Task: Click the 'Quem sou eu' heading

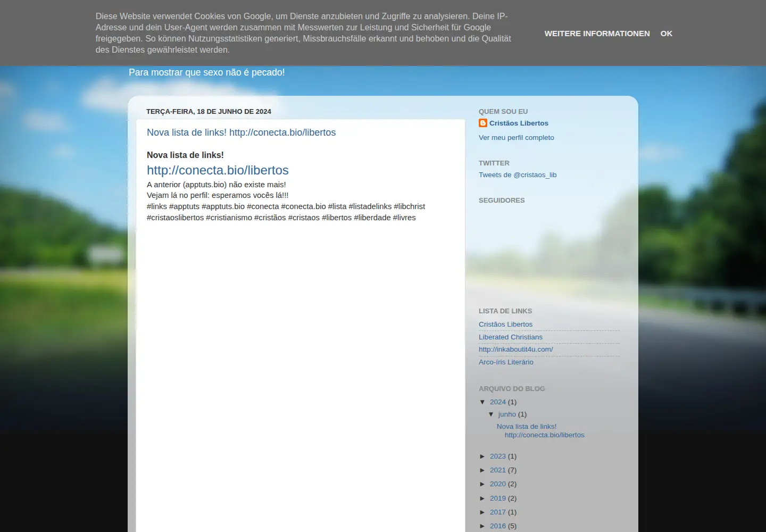Action: pos(503,112)
